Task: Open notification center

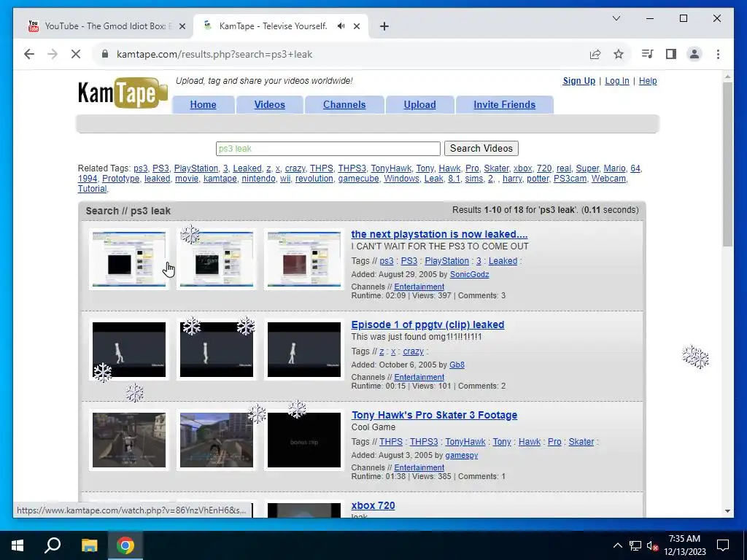Action: click(x=723, y=545)
